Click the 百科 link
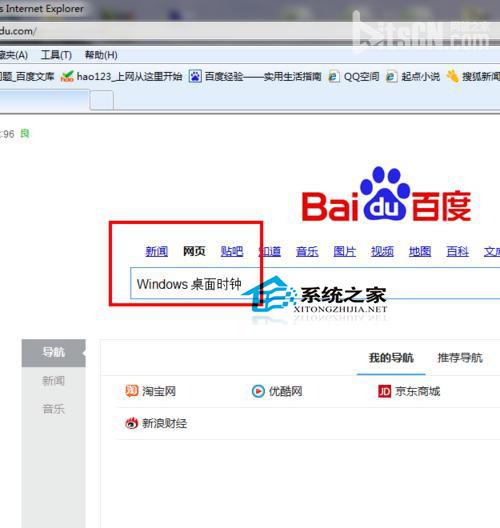 pos(458,251)
